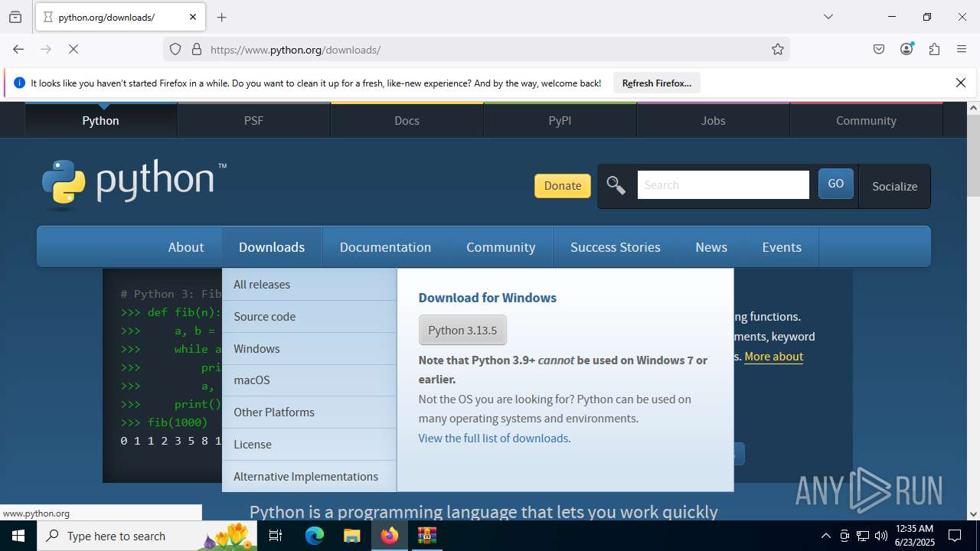Open the notification center icon

(x=955, y=536)
